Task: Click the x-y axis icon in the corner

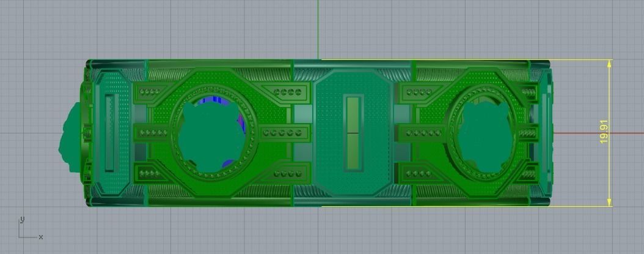Action: click(31, 228)
